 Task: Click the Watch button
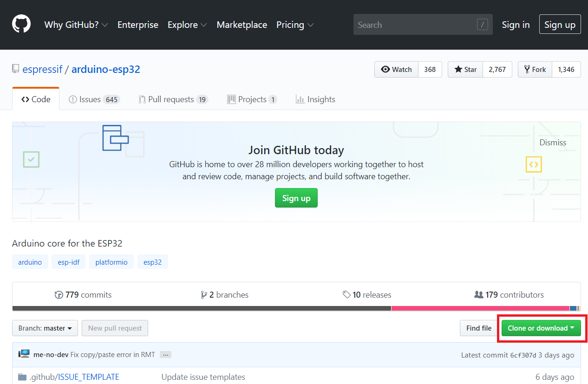397,69
